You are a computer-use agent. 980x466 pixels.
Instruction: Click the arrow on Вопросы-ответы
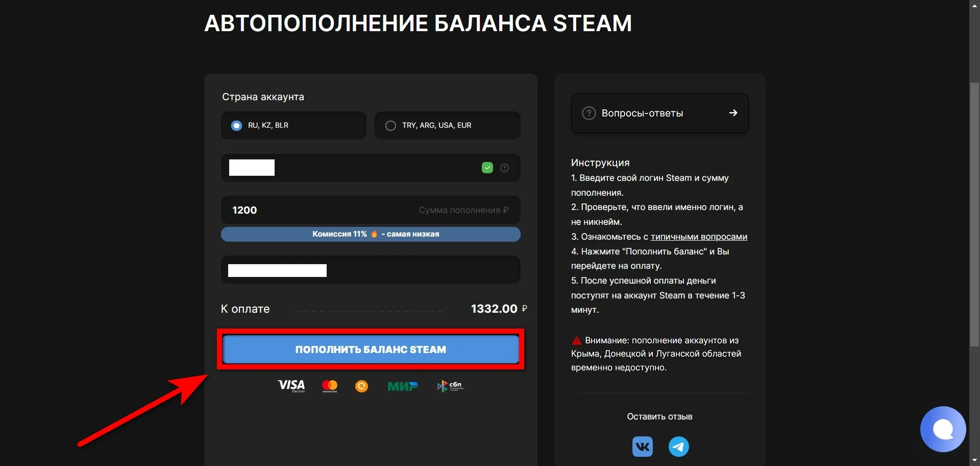tap(733, 113)
